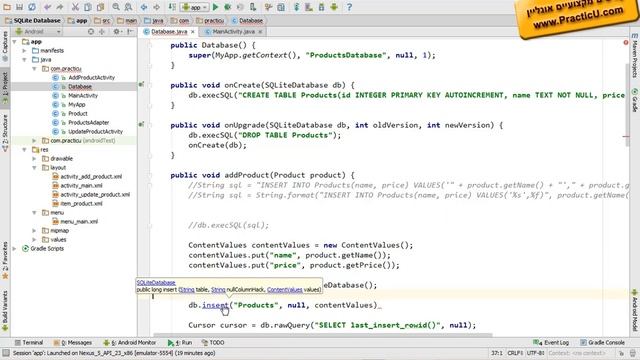Collapse the res folder node
The height and width of the screenshot is (360, 640).
coord(24,149)
